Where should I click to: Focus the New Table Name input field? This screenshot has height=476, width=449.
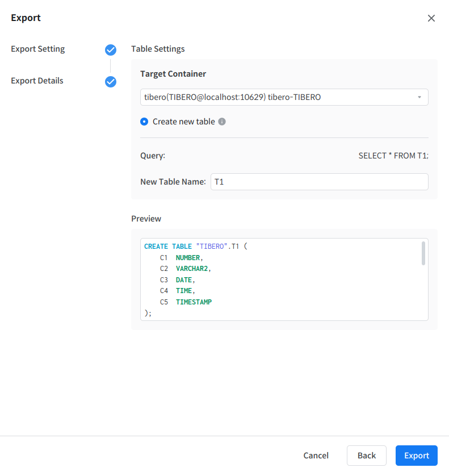tap(319, 182)
